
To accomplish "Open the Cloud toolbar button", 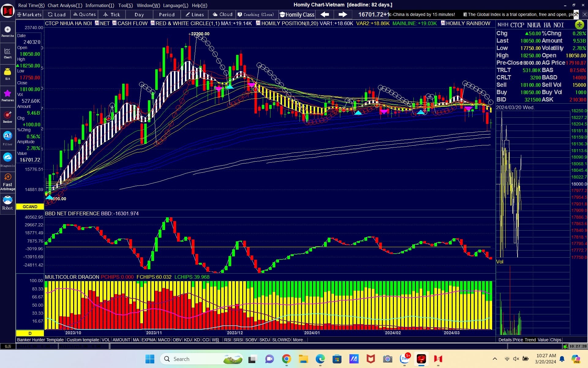I will (223, 14).
